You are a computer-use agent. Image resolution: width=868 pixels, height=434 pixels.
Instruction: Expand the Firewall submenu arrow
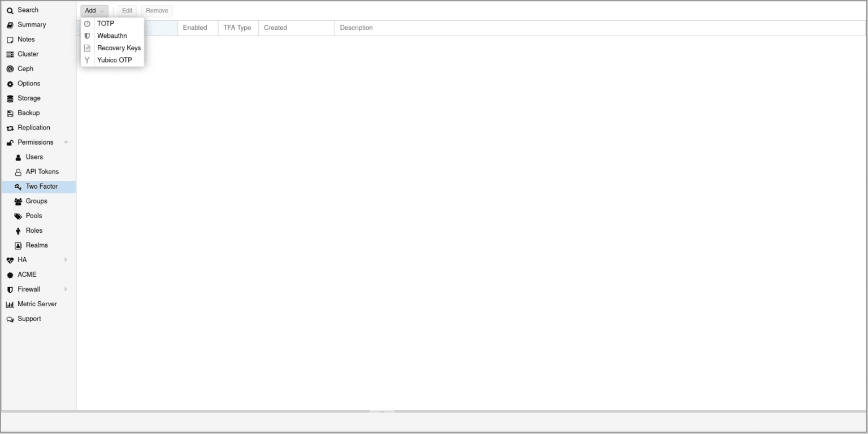click(66, 289)
